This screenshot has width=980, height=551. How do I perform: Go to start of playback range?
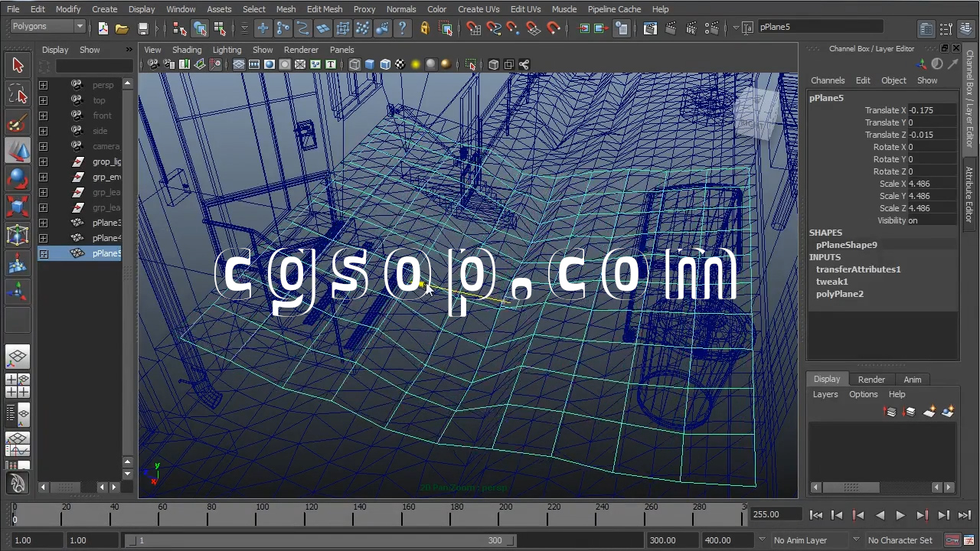click(816, 516)
